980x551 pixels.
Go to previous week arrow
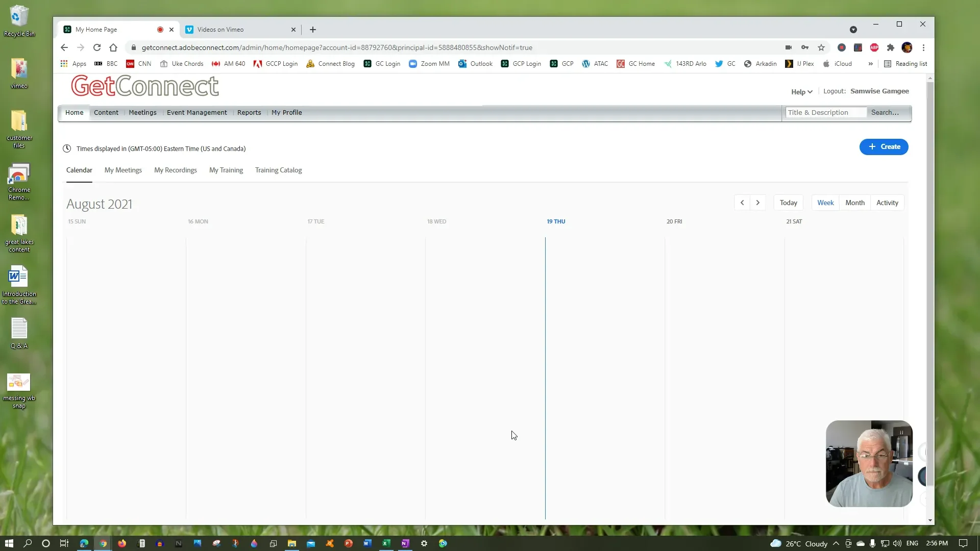point(742,203)
